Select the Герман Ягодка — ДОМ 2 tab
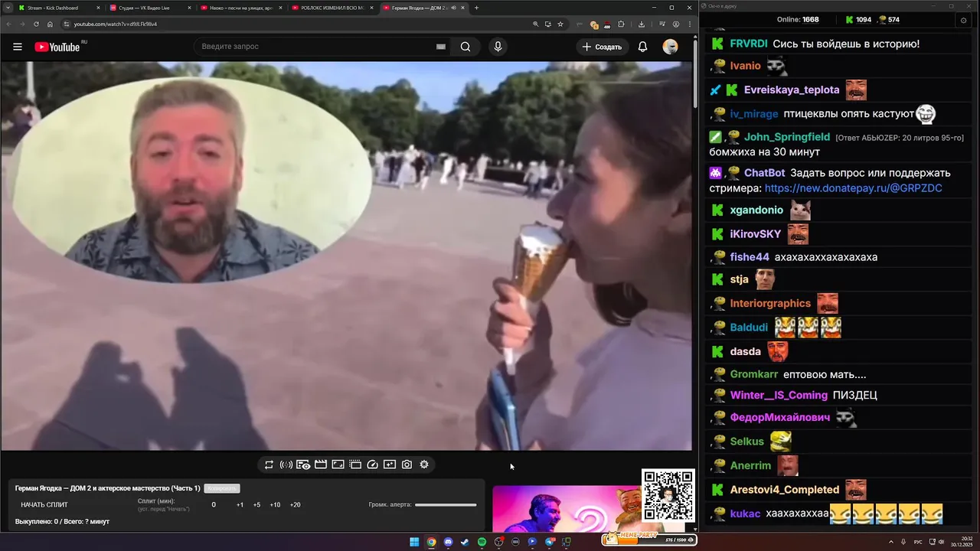Image resolution: width=980 pixels, height=551 pixels. 423,8
